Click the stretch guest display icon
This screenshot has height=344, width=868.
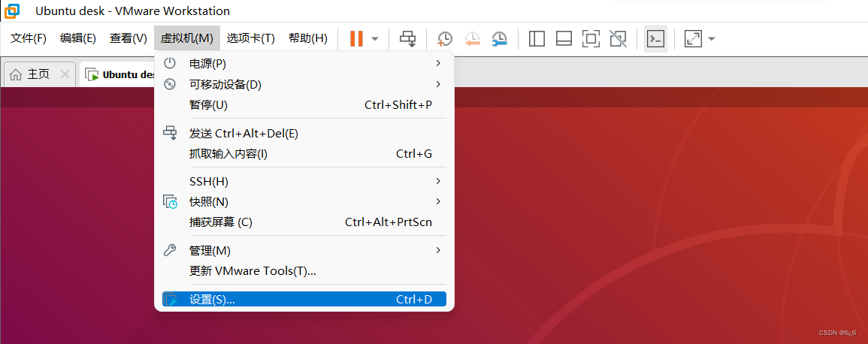pyautogui.click(x=692, y=39)
